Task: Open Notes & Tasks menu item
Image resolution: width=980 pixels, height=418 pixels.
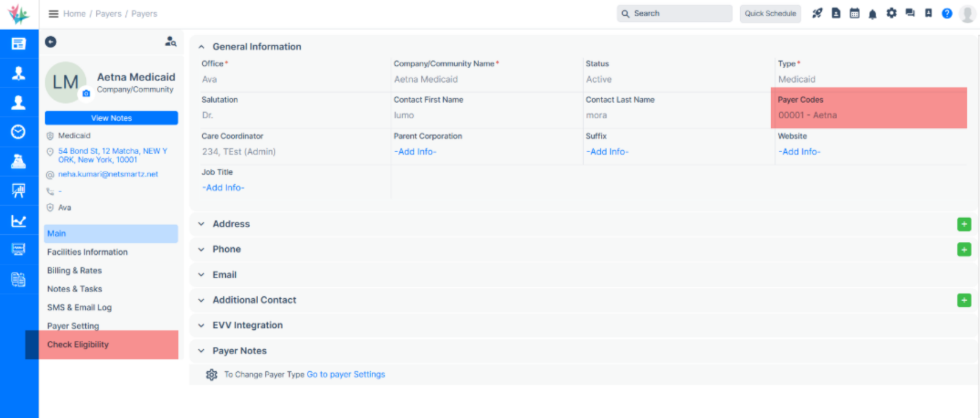Action: [74, 289]
